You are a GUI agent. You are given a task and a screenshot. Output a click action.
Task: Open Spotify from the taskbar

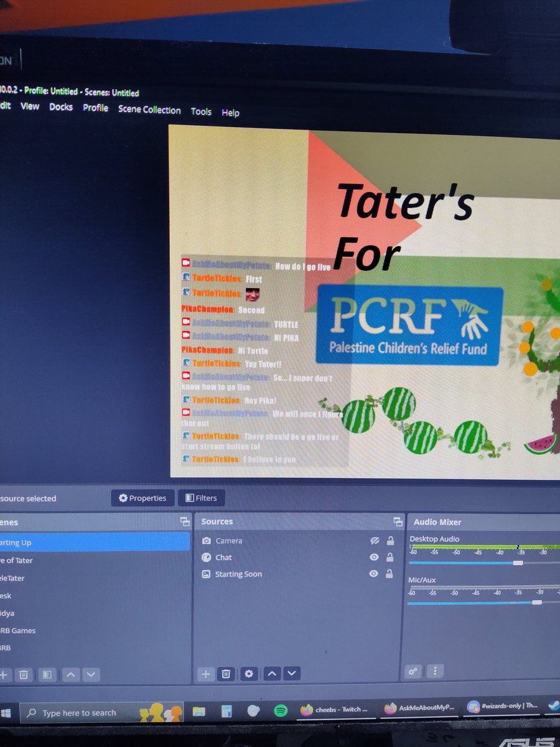281,710
